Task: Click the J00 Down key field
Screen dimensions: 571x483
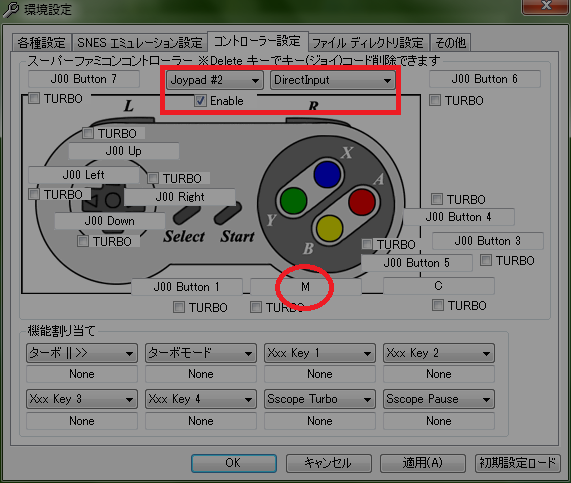Action: click(x=110, y=221)
